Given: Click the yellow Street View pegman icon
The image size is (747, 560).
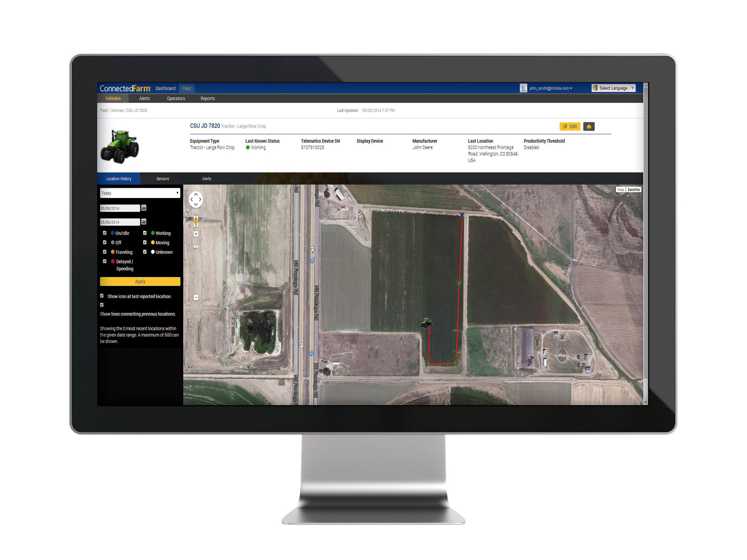Looking at the screenshot, I should pos(195,221).
